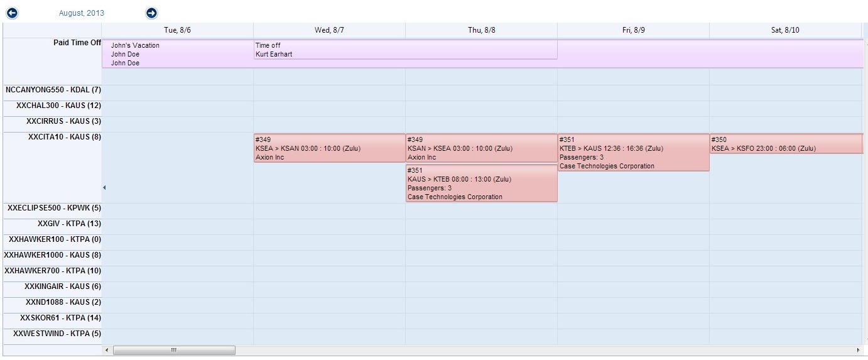Go to the previous month with the left arrow
The height and width of the screenshot is (360, 868).
[12, 13]
